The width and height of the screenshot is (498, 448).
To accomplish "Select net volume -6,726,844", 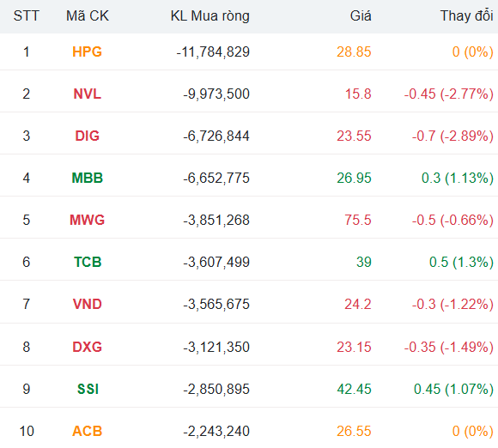I will (x=216, y=136).
